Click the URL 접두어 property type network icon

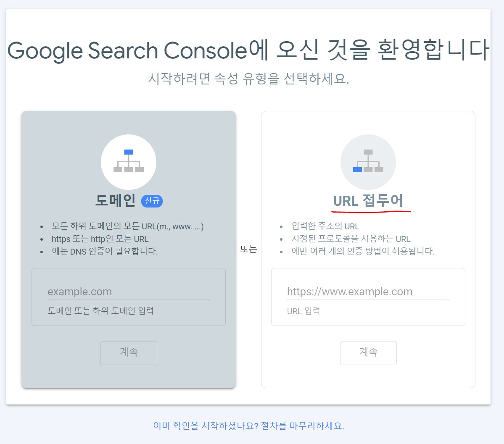coord(368,162)
